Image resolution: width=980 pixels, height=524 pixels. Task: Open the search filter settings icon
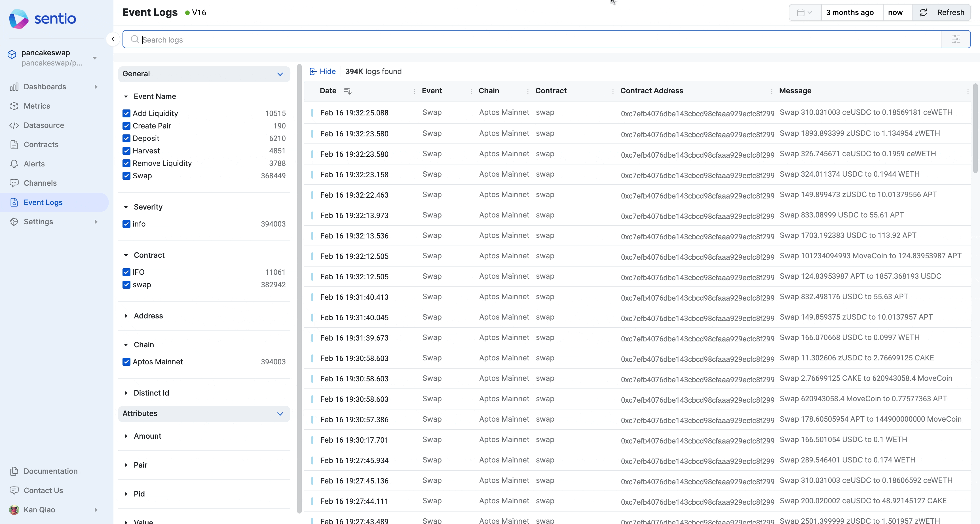pos(956,39)
